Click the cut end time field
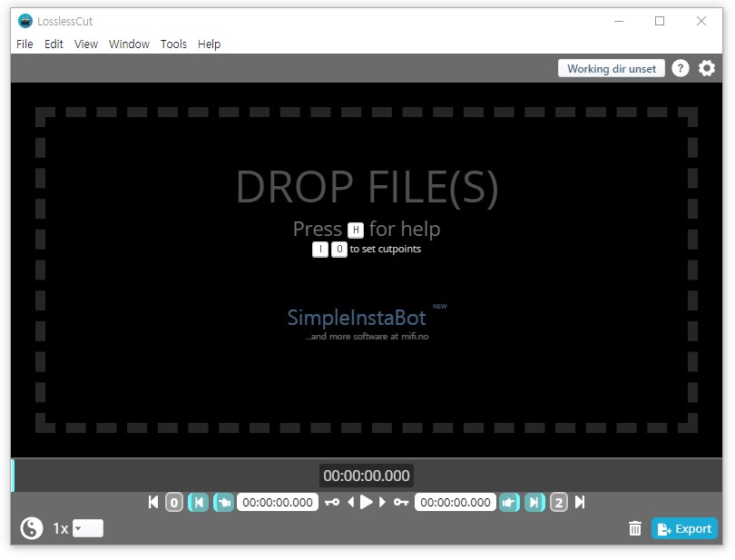 click(x=456, y=502)
